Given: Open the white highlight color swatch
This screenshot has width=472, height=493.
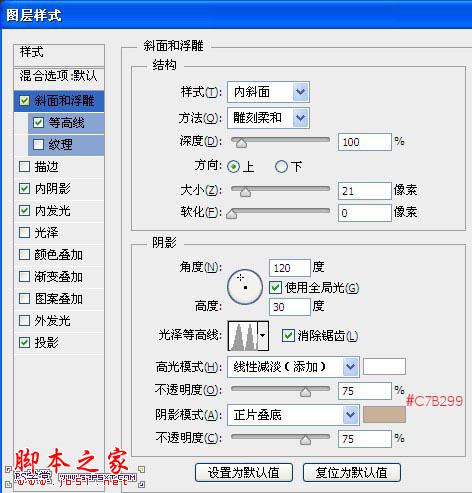Looking at the screenshot, I should (384, 366).
